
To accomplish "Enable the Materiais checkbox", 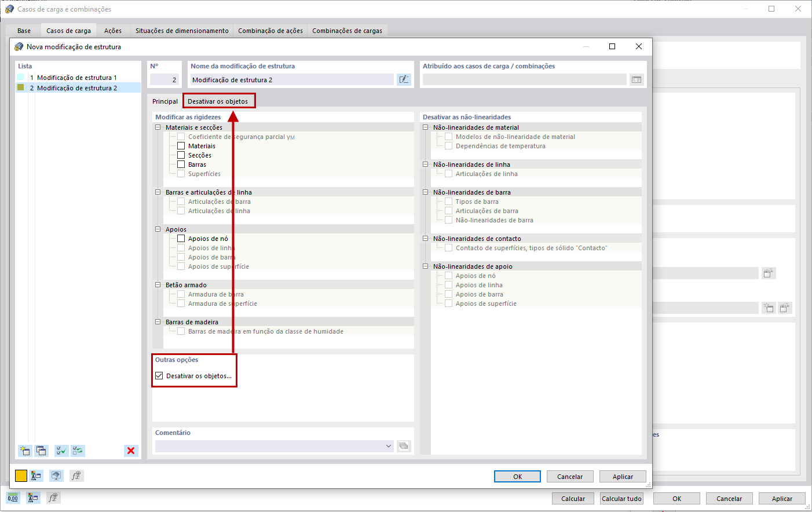I will pos(181,146).
